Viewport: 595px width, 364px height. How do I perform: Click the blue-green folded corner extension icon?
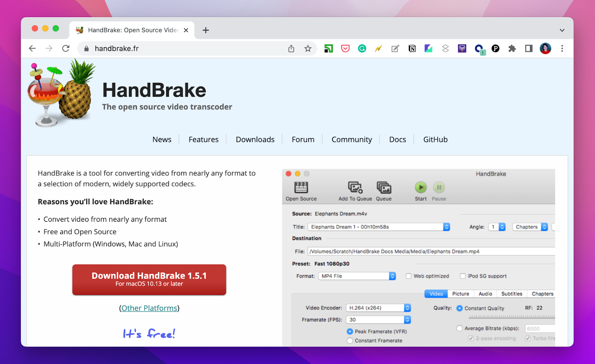coord(428,48)
